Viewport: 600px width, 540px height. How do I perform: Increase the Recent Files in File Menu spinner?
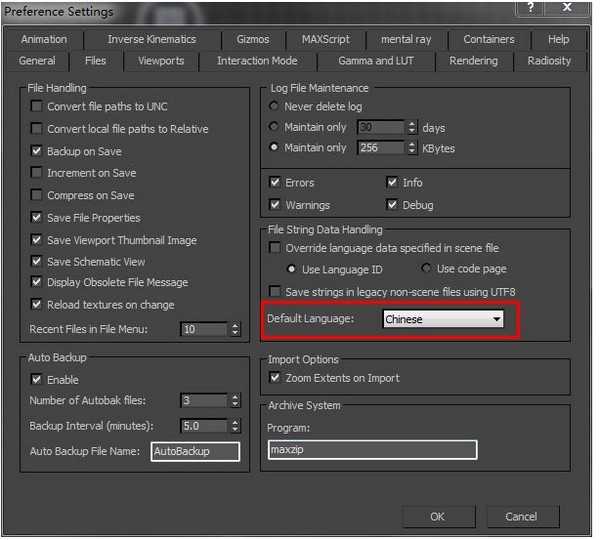(235, 325)
